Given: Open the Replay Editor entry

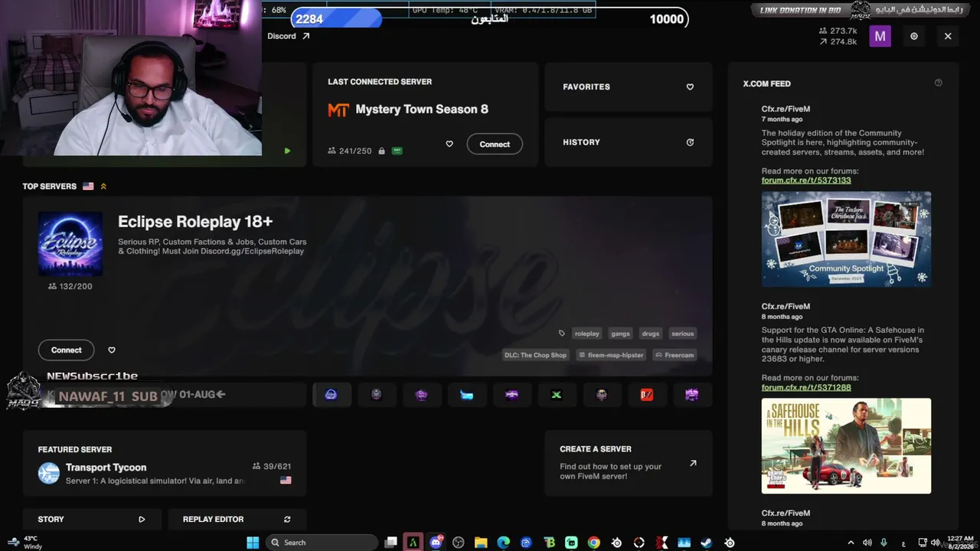Looking at the screenshot, I should pyautogui.click(x=237, y=520).
